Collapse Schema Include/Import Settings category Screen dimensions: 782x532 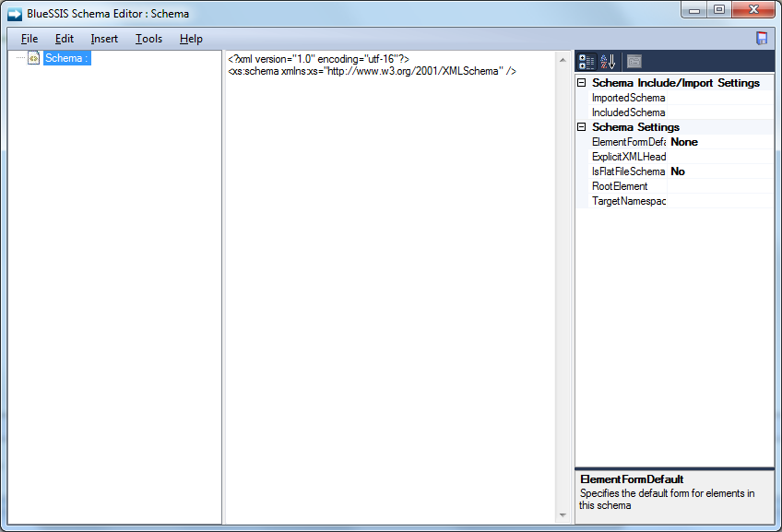coord(582,83)
